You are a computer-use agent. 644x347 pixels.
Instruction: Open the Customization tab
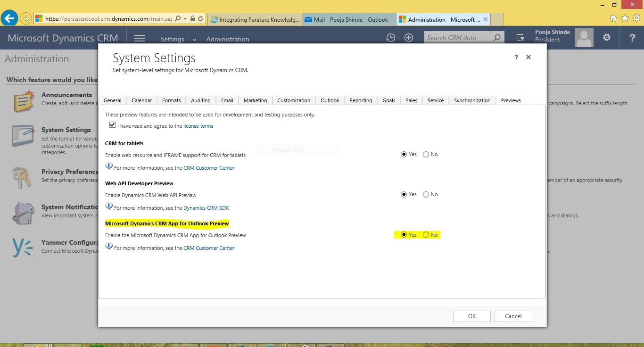(x=294, y=100)
